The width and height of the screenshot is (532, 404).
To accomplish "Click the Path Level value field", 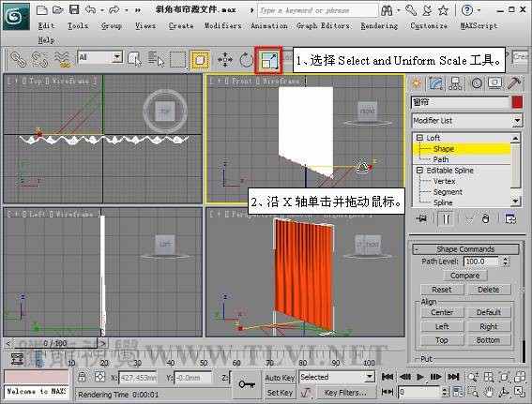I will point(481,262).
